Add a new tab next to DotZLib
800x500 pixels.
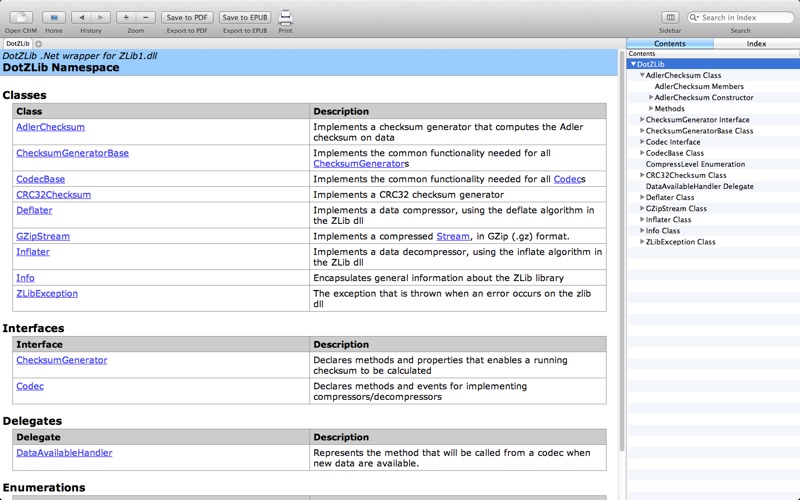coord(38,44)
